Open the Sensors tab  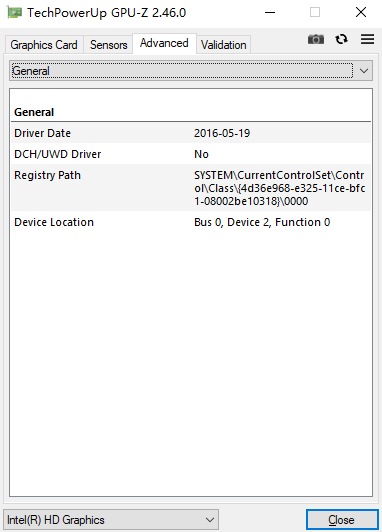(x=109, y=45)
